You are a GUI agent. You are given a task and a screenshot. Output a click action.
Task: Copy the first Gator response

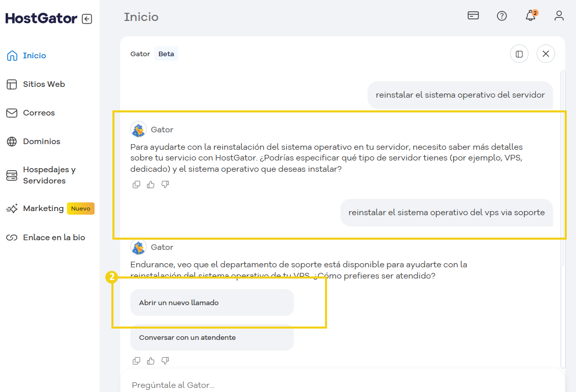(x=136, y=185)
